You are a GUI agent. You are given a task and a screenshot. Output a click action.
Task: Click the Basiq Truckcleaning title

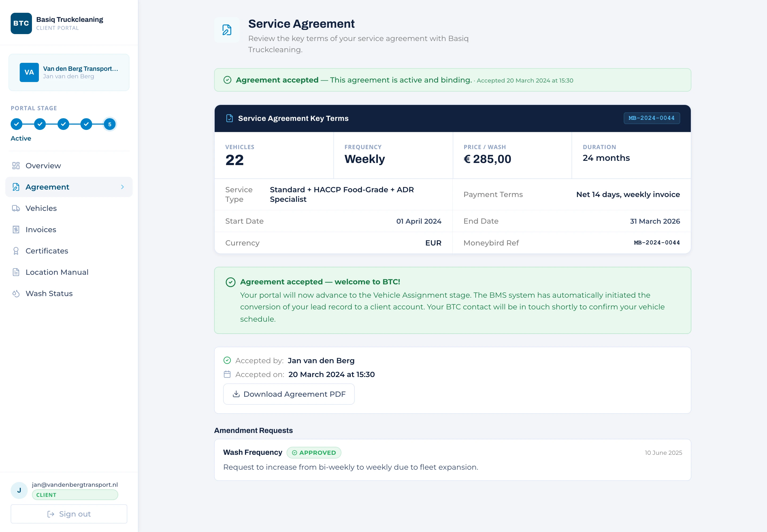(x=70, y=19)
